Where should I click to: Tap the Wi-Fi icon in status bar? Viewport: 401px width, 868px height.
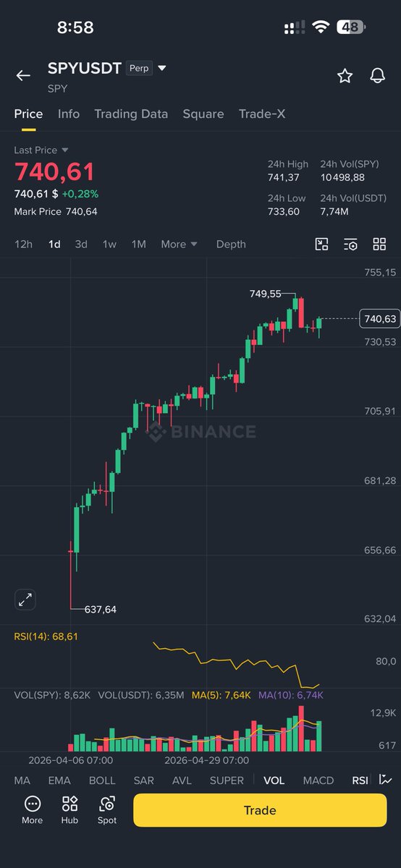pos(320,27)
